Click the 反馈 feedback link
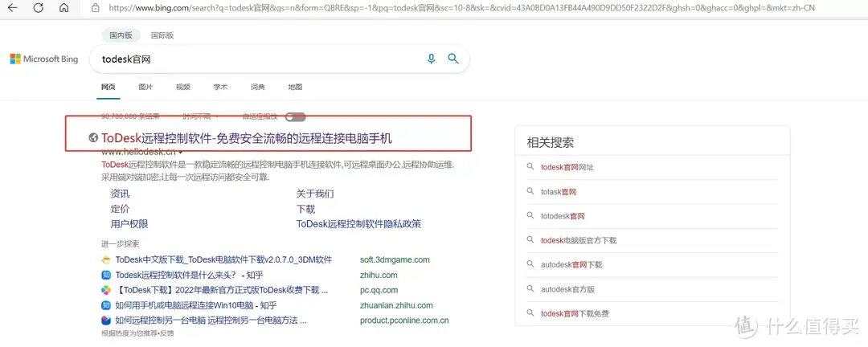This screenshot has height=347, width=868. (x=166, y=333)
